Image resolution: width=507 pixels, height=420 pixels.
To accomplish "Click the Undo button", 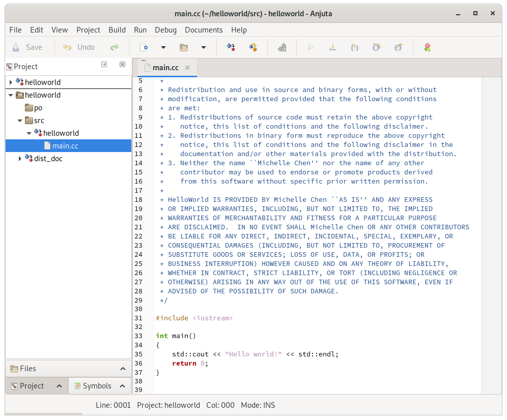I will [x=79, y=47].
